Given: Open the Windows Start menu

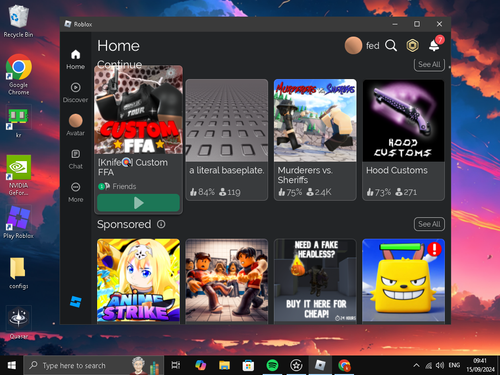Looking at the screenshot, I should [12, 365].
